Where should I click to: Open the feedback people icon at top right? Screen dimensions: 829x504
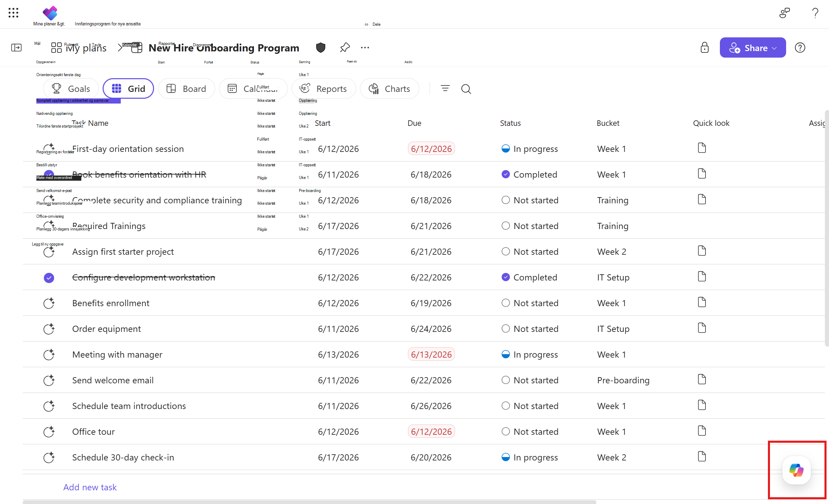tap(784, 13)
